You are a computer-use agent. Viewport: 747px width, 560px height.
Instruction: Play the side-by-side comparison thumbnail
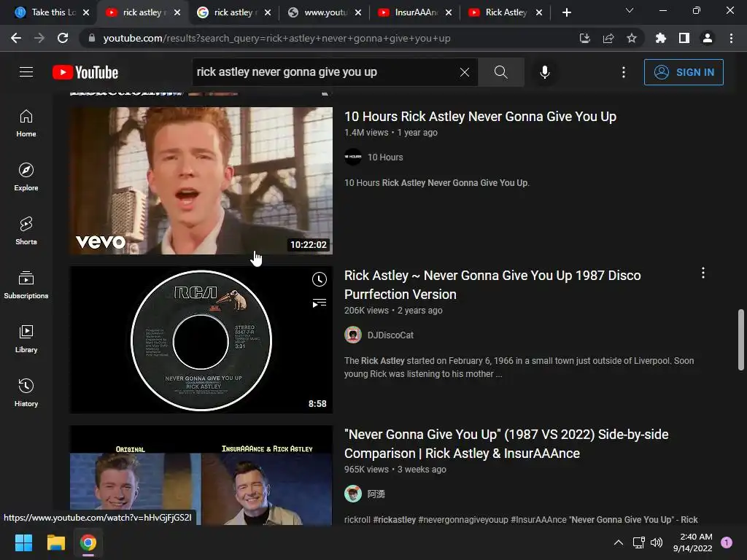point(201,475)
